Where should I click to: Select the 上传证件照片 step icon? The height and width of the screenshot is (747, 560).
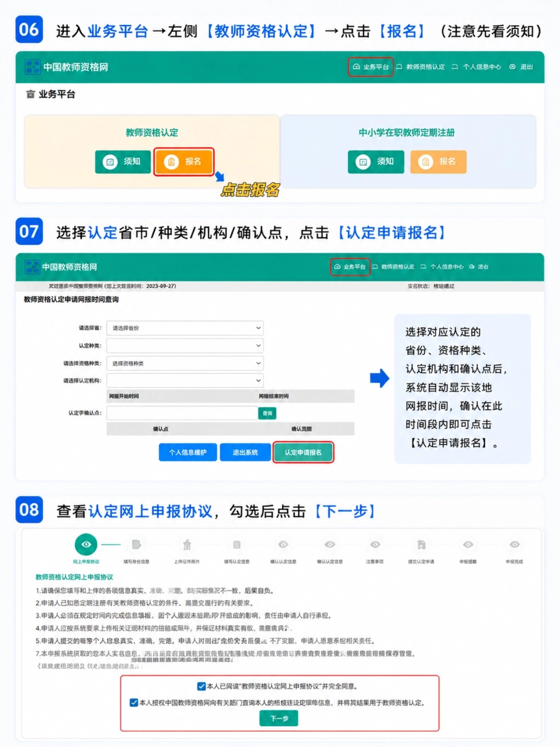pyautogui.click(x=187, y=544)
